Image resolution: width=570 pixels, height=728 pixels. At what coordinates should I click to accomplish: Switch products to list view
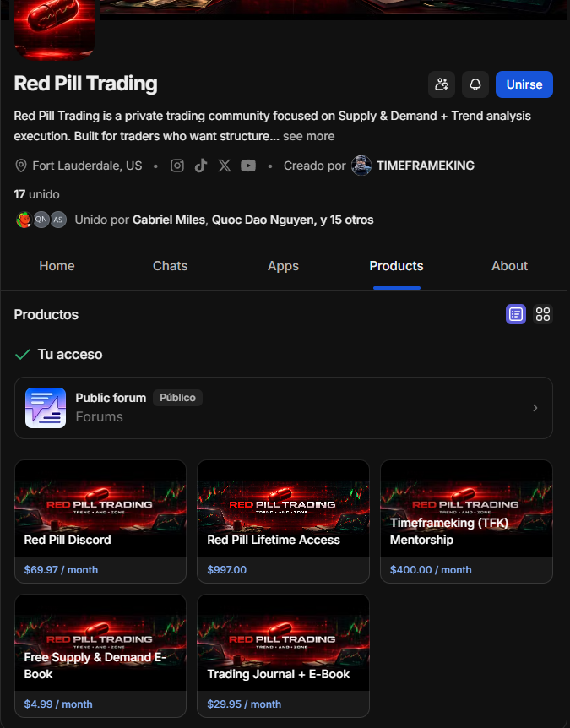click(516, 314)
